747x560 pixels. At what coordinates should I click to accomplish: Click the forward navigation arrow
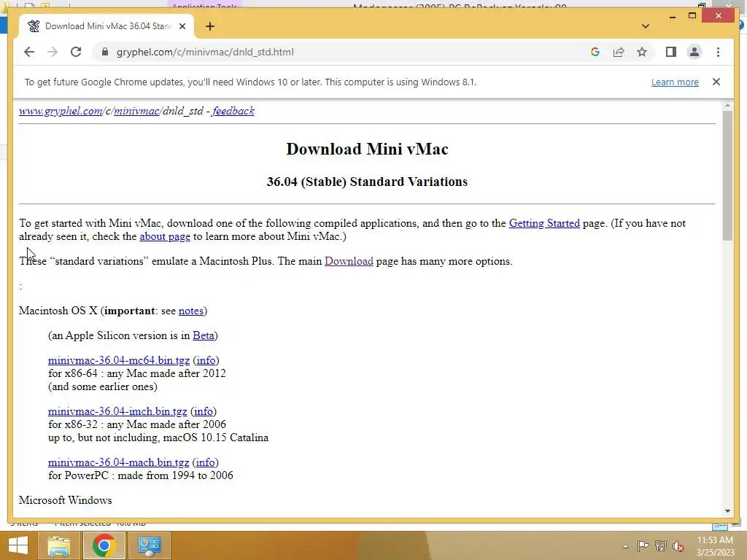pos(53,52)
